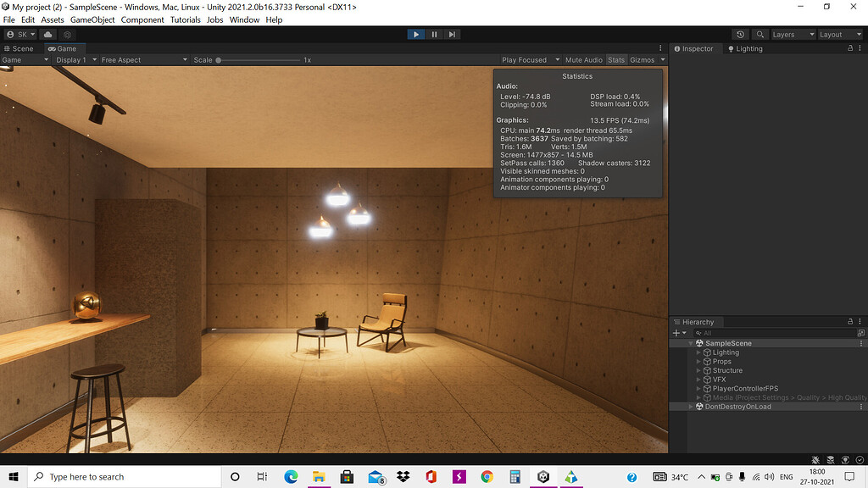Toggle the Stats overlay off
This screenshot has width=868, height=488.
(x=615, y=60)
